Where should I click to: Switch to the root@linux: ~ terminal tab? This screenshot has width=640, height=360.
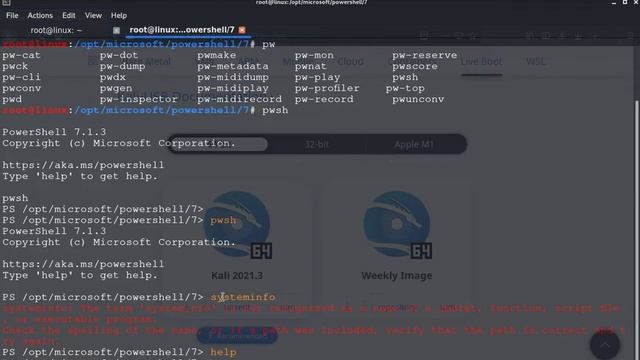[x=56, y=30]
